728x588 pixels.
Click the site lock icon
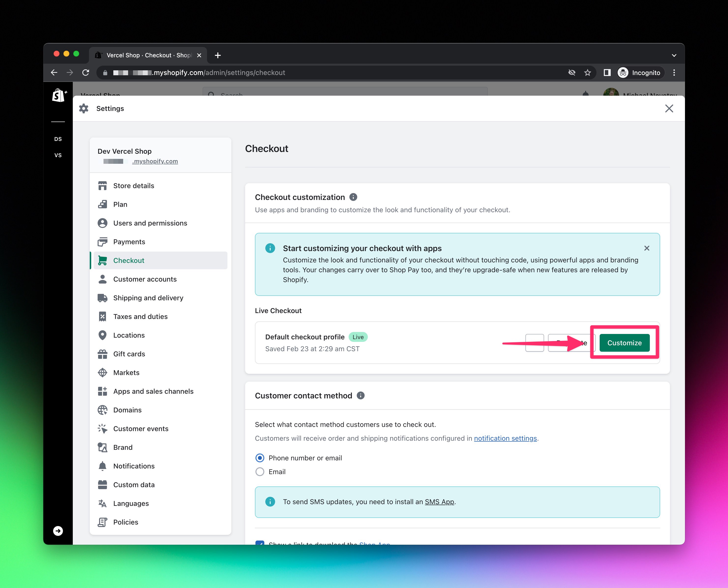[105, 73]
